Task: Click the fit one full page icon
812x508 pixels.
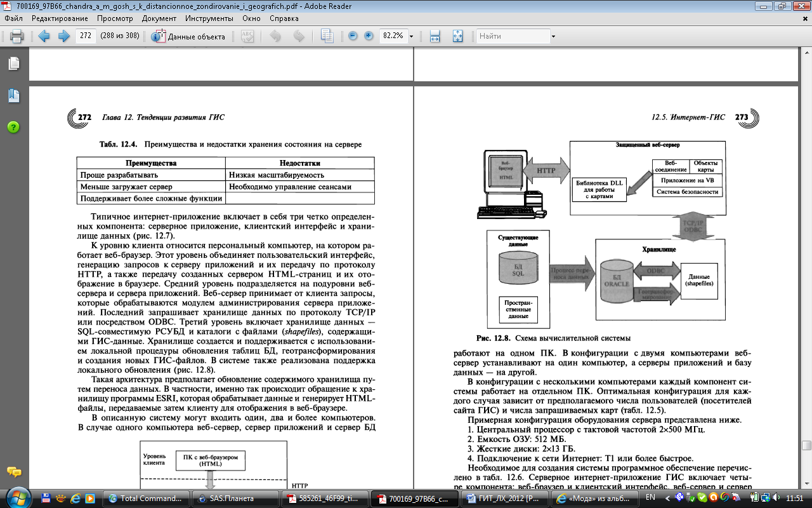Action: [x=457, y=36]
